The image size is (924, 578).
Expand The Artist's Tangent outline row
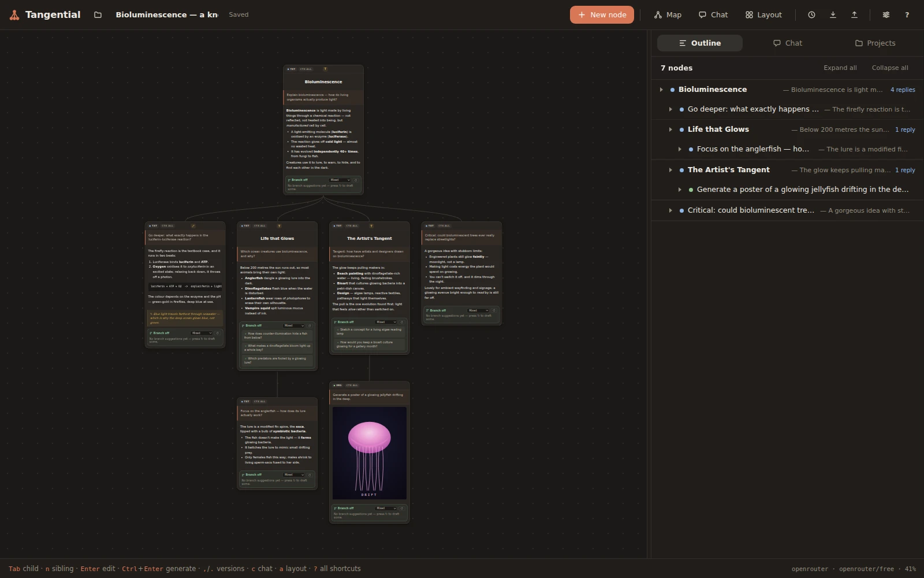click(x=670, y=170)
